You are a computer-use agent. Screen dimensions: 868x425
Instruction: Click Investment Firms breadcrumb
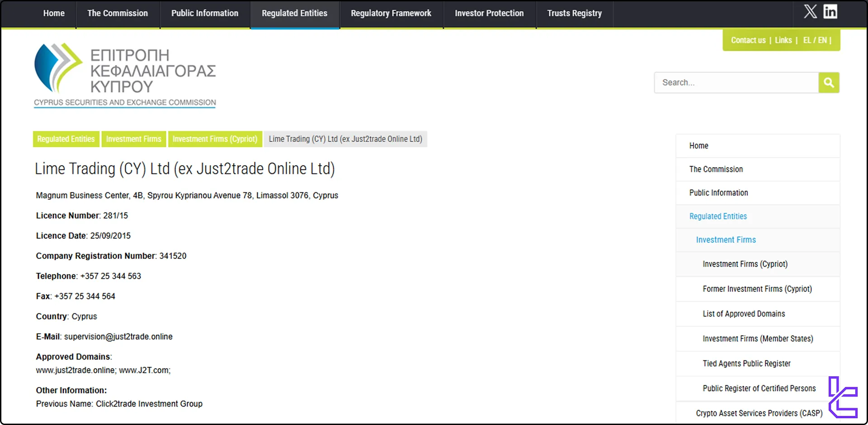pyautogui.click(x=134, y=139)
